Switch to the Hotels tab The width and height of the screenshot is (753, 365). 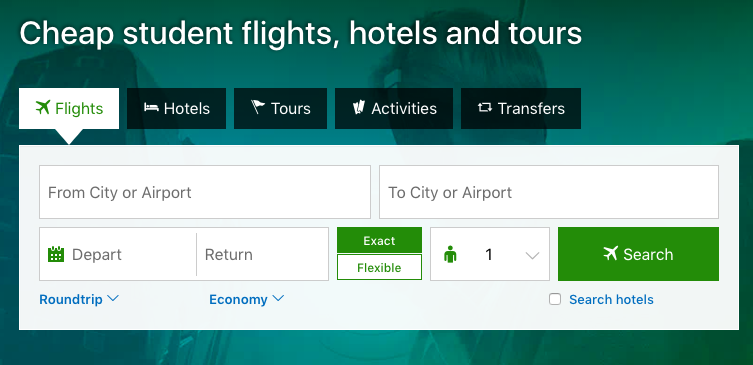176,108
